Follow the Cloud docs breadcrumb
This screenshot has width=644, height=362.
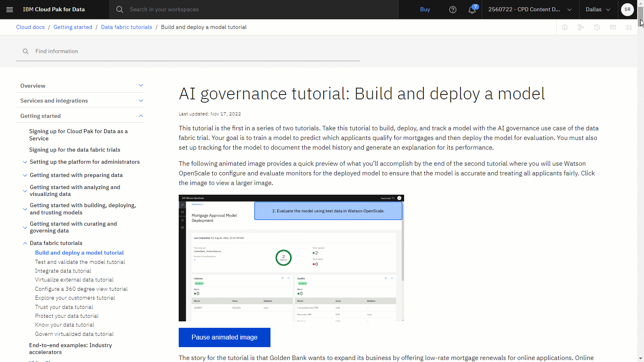point(31,27)
